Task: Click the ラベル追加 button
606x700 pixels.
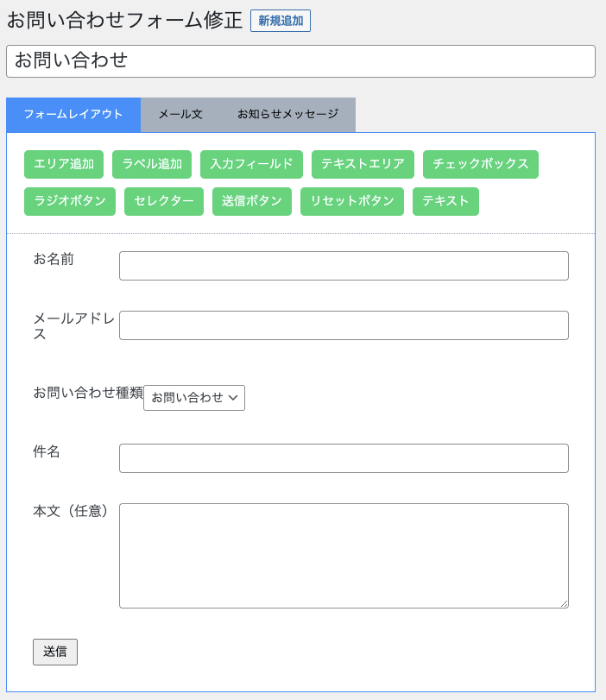Action: point(152,164)
